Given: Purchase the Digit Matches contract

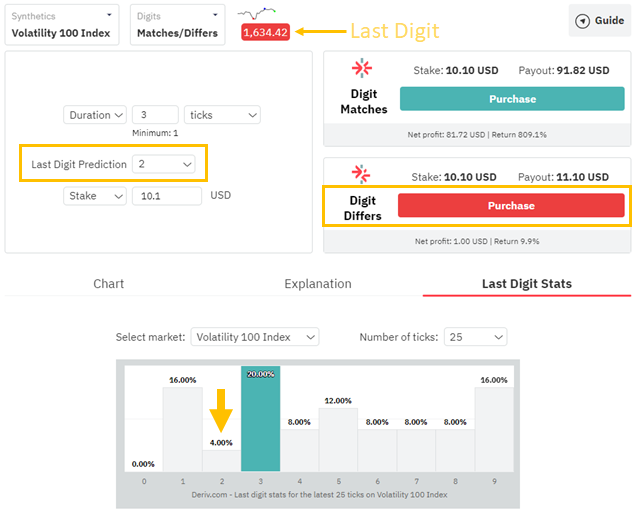Looking at the screenshot, I should click(512, 99).
